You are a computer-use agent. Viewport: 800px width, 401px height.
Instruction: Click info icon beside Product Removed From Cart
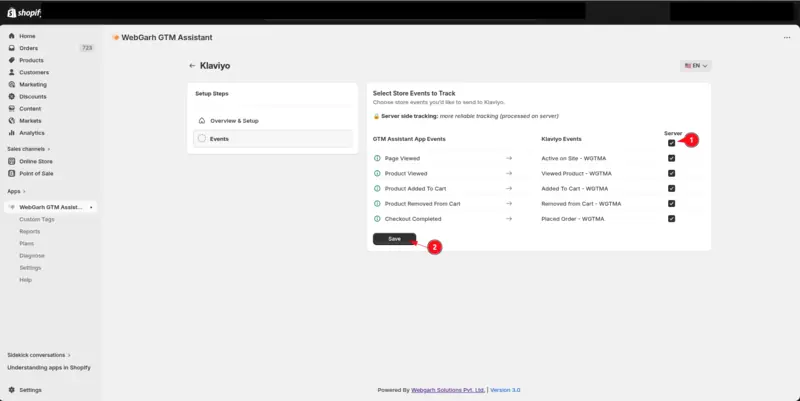(x=377, y=204)
